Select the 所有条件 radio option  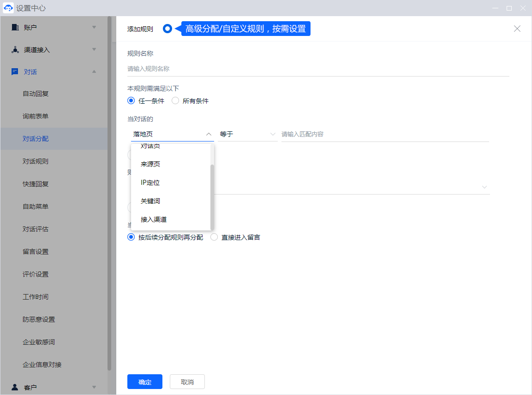[x=175, y=100]
